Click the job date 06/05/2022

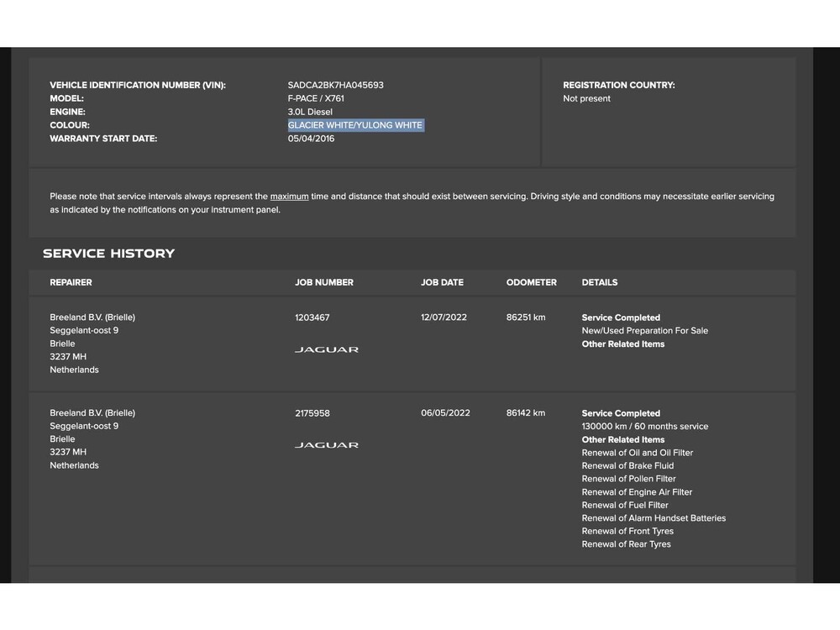pos(445,413)
